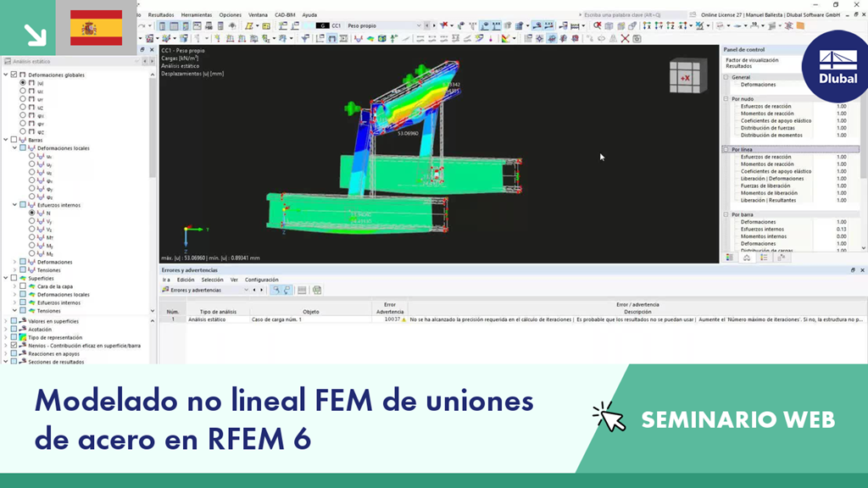Click the table export icon in errors panel

(x=317, y=290)
